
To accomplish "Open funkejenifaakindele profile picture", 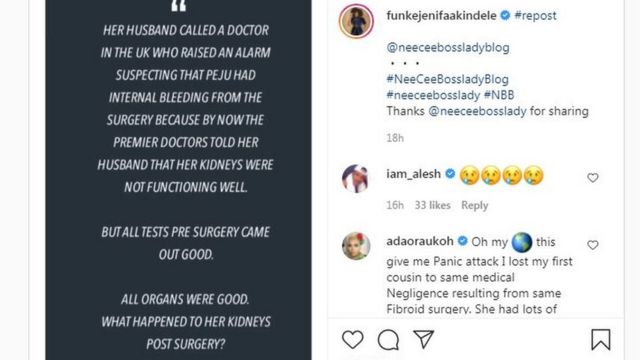I will click(356, 21).
